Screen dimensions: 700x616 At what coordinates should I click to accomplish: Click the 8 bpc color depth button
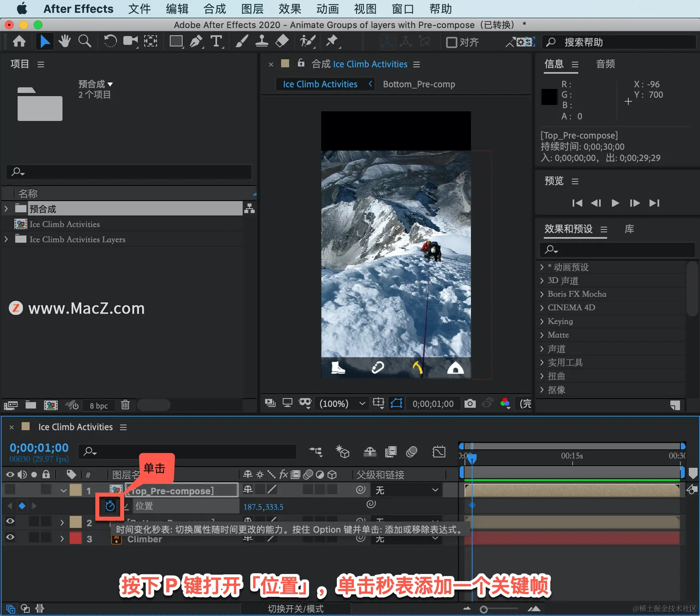(99, 405)
